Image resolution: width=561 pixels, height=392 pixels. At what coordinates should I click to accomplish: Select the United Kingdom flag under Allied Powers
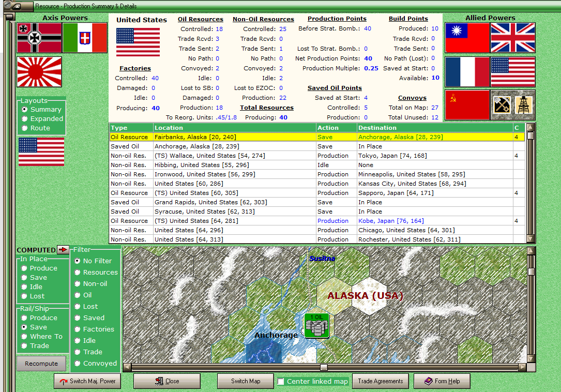pyautogui.click(x=513, y=38)
